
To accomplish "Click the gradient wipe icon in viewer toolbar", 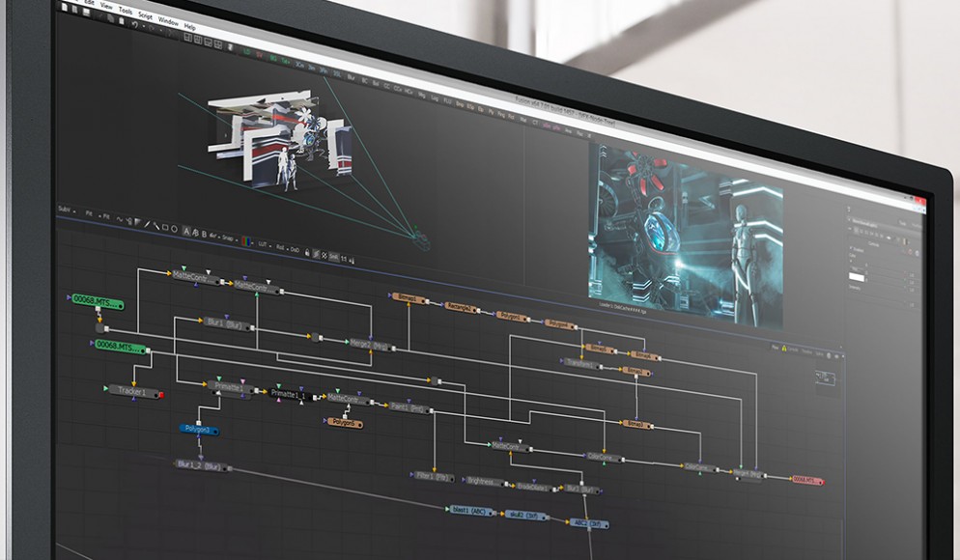I will click(x=138, y=221).
